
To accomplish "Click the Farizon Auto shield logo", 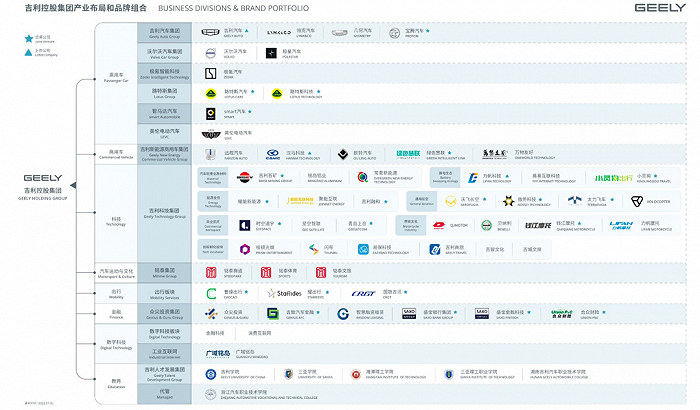I will pos(210,155).
